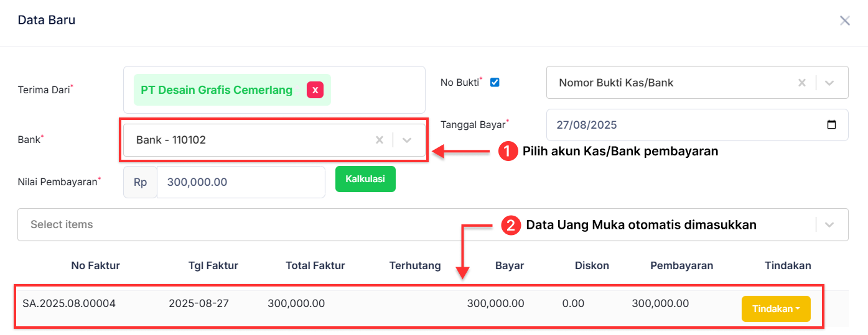Click the Diskon column header
868x335 pixels.
592,265
